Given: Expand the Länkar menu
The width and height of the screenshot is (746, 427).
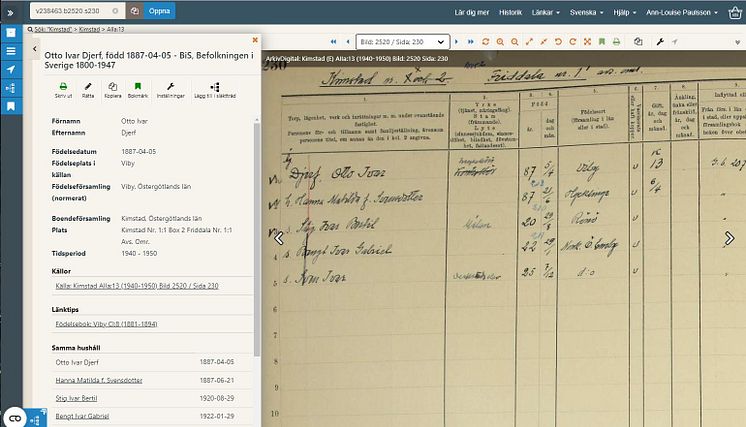Looking at the screenshot, I should [x=545, y=12].
